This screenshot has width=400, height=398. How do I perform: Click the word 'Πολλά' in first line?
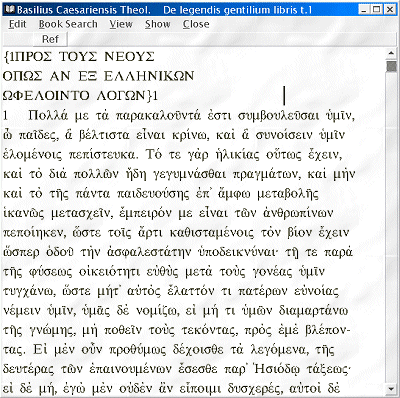click(x=48, y=116)
